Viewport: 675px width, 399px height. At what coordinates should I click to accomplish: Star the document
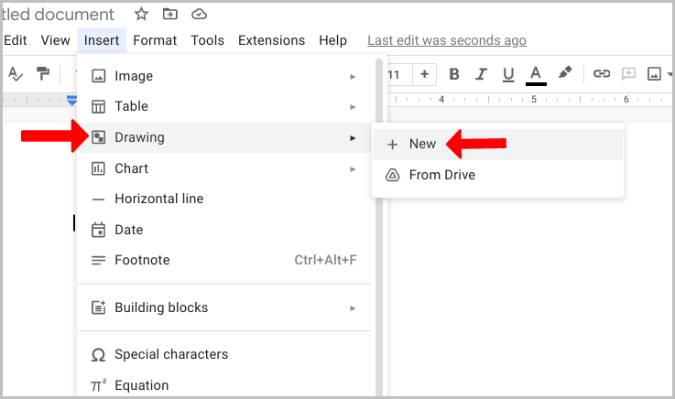141,14
